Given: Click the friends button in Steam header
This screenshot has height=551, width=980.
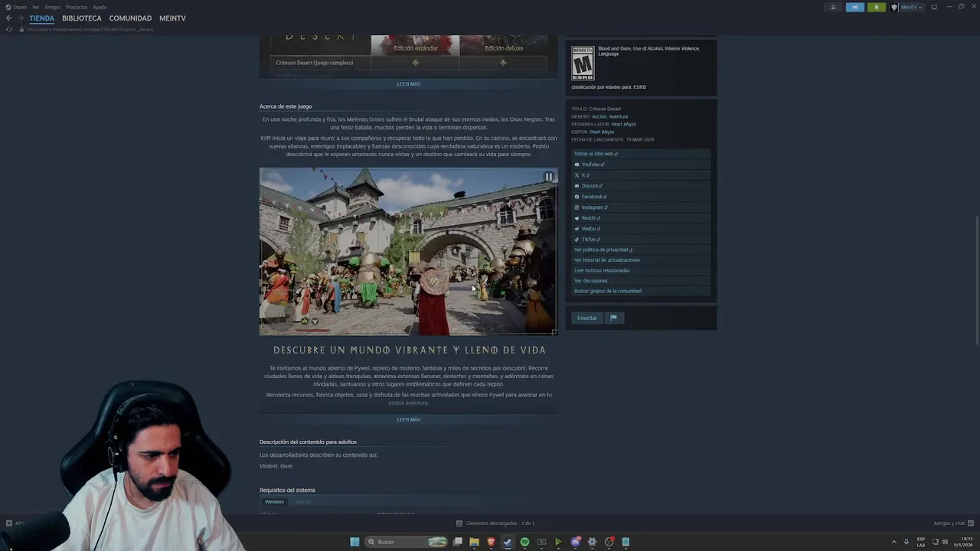Looking at the screenshot, I should 833,7.
